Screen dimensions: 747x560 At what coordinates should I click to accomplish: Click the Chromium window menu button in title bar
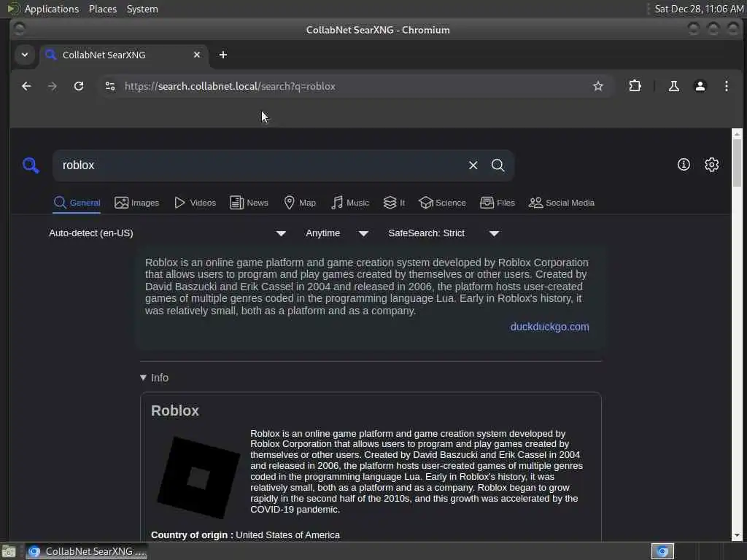click(19, 29)
